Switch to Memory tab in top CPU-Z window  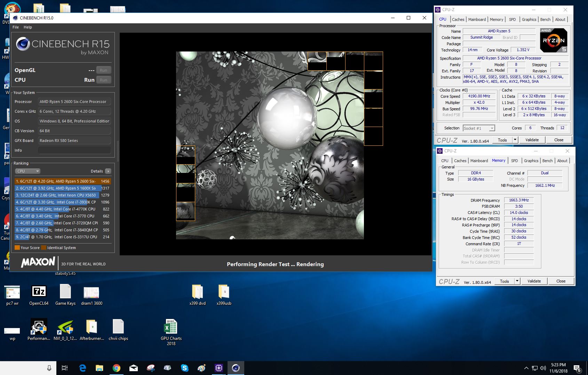tap(496, 19)
